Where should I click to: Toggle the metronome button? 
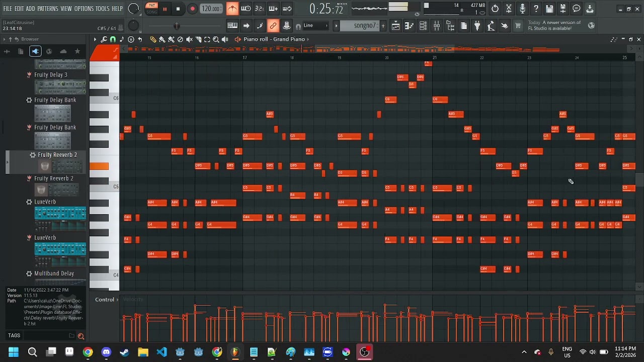pos(232,9)
